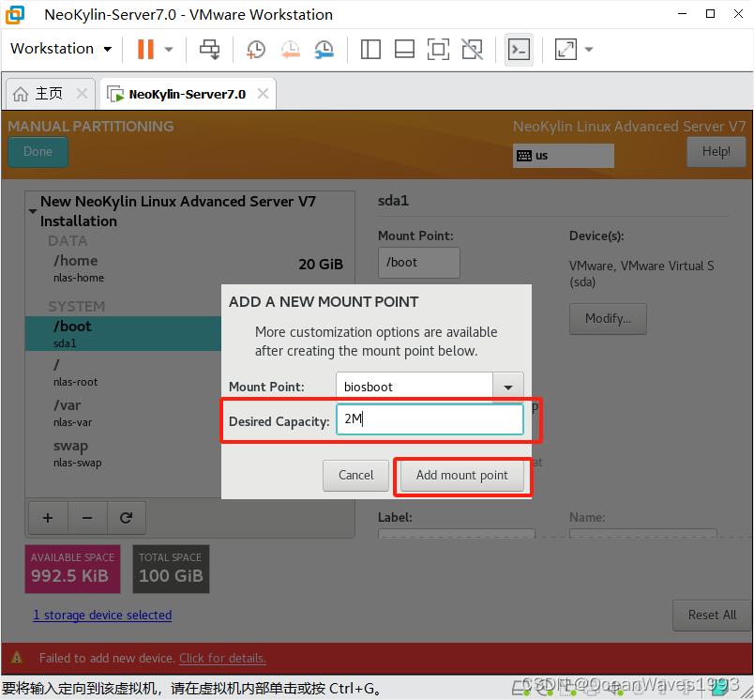Select the /home partition entry
The image size is (754, 700).
189,268
